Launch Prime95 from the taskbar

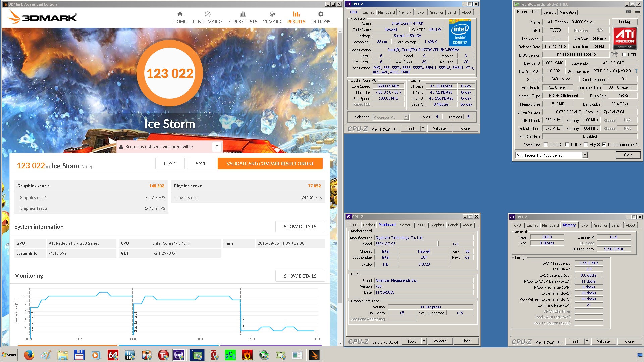(230, 355)
